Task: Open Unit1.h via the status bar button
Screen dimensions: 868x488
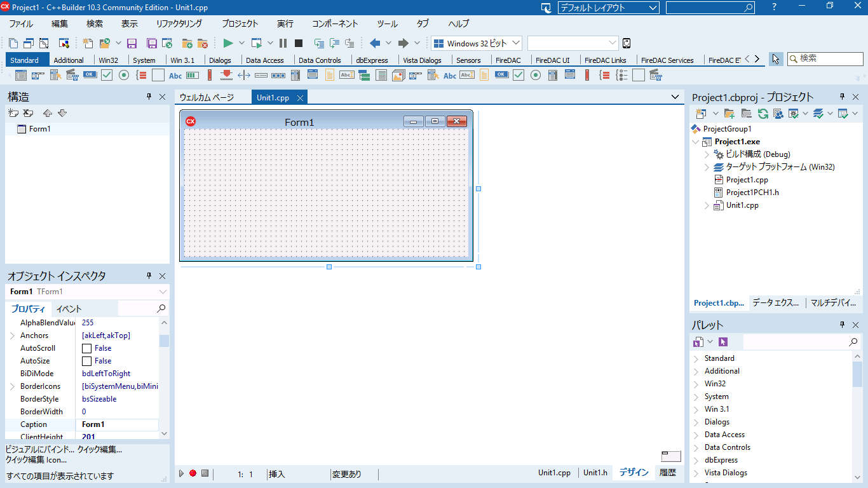Action: click(595, 473)
